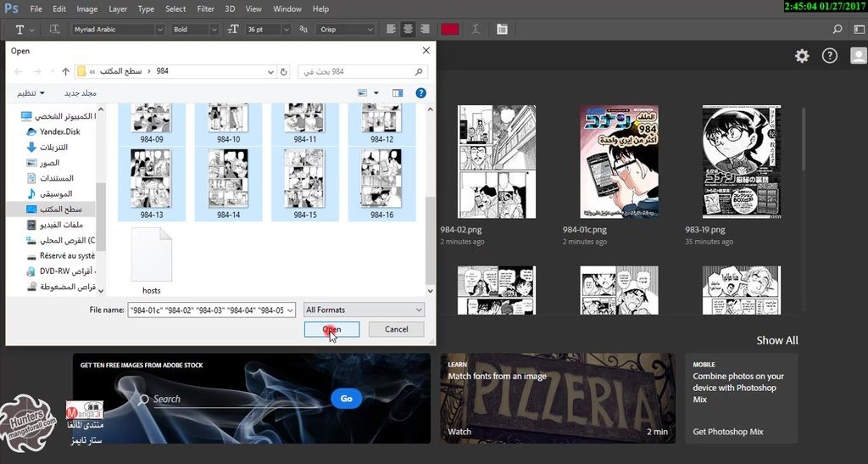Open the Window menu

click(287, 8)
